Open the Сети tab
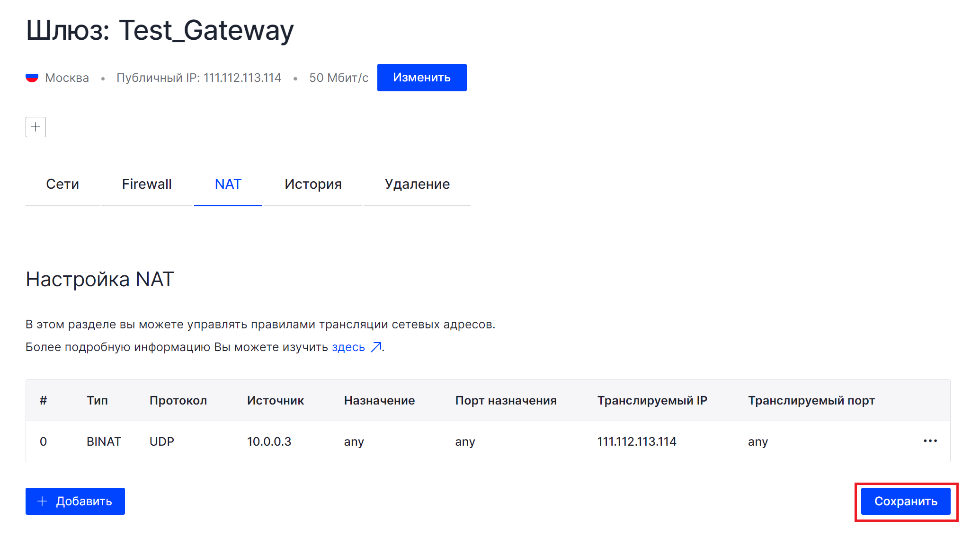 tap(62, 184)
